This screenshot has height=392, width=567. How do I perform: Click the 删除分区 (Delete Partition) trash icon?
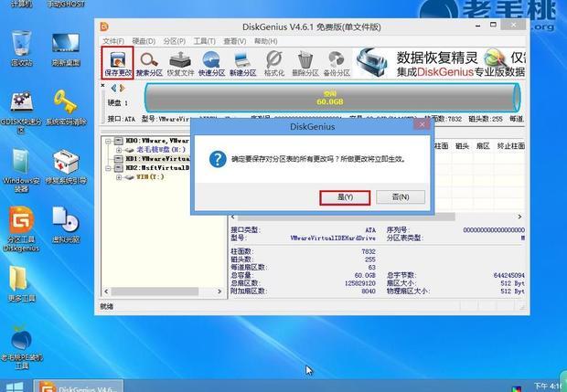(x=305, y=63)
